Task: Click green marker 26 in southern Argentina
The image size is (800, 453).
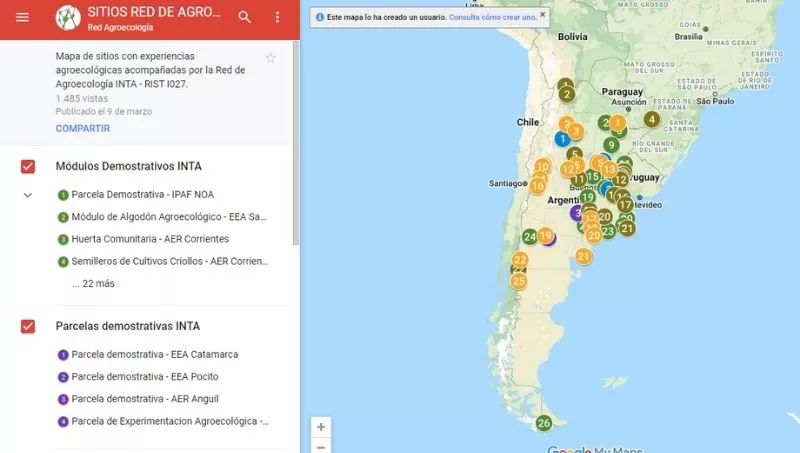Action: tap(544, 423)
